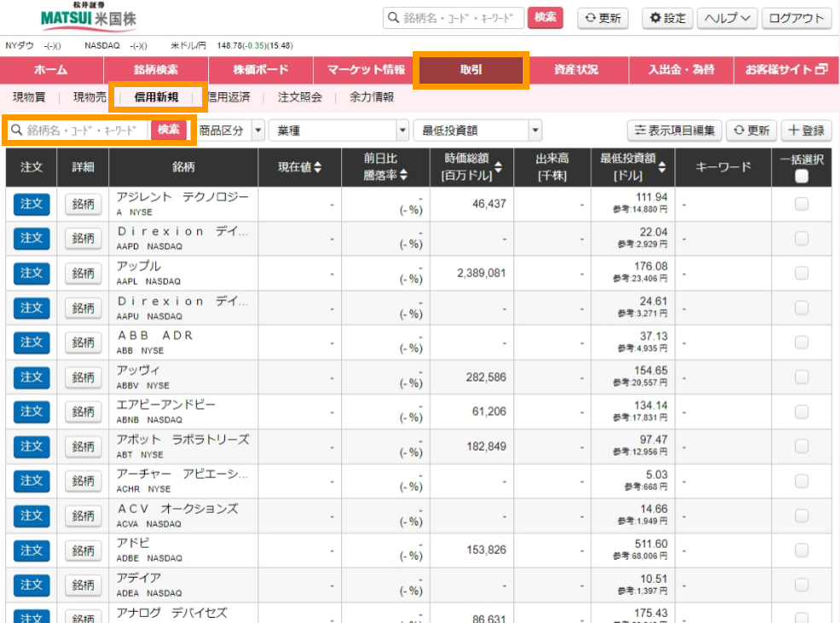Toggle the 一括選択 select-all checkbox
Image resolution: width=840 pixels, height=623 pixels.
coord(802,176)
